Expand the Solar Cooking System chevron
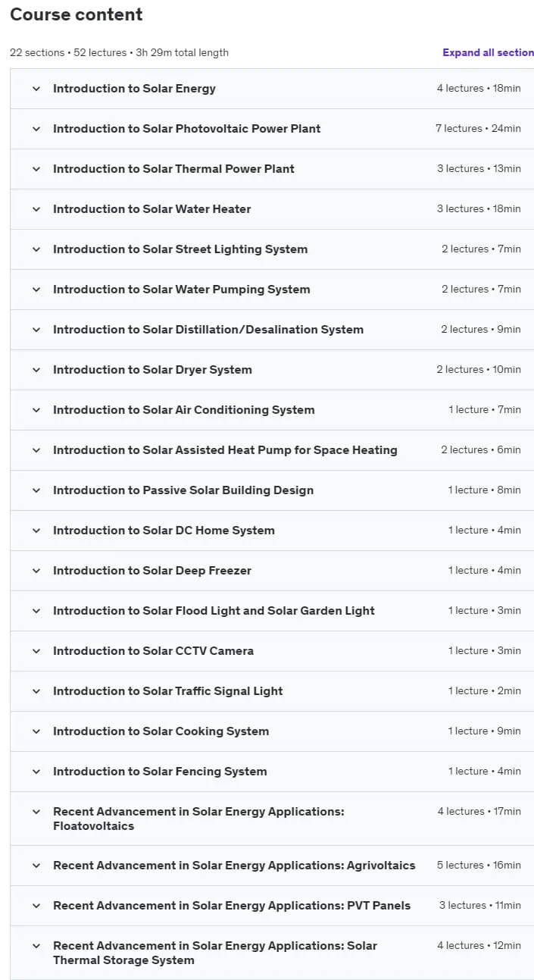This screenshot has height=980, width=534. point(36,731)
